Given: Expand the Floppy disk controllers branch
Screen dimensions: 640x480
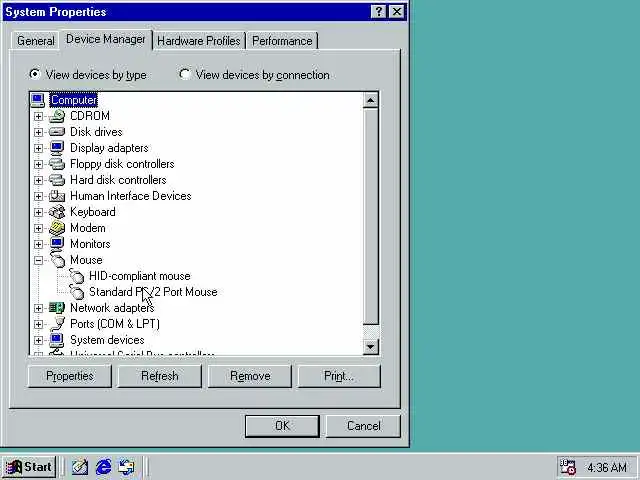Looking at the screenshot, I should point(38,164).
